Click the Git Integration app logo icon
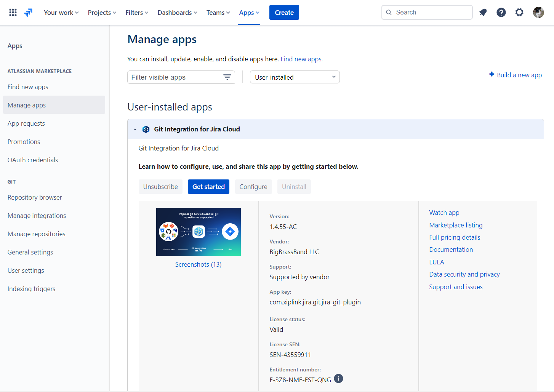This screenshot has width=554, height=392. point(146,129)
